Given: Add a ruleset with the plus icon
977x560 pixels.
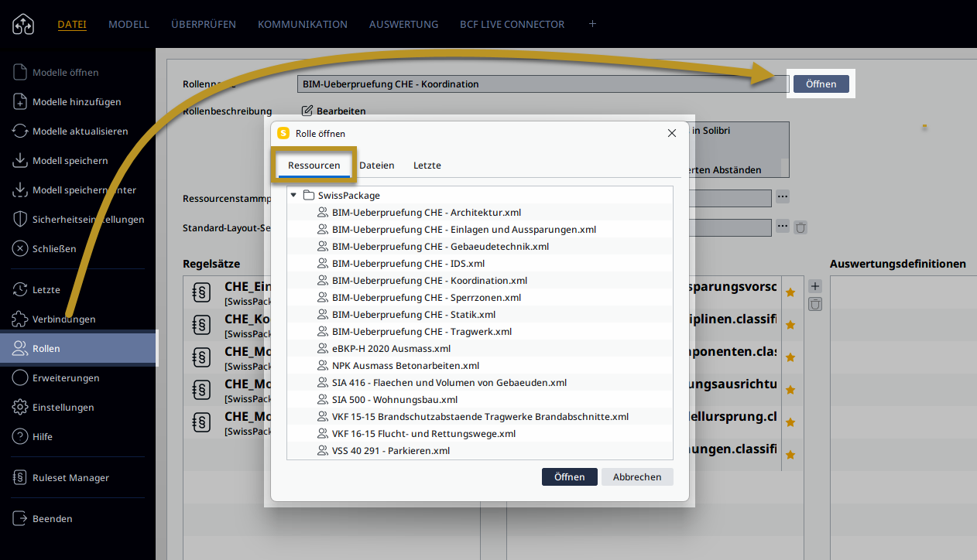Looking at the screenshot, I should pyautogui.click(x=815, y=286).
